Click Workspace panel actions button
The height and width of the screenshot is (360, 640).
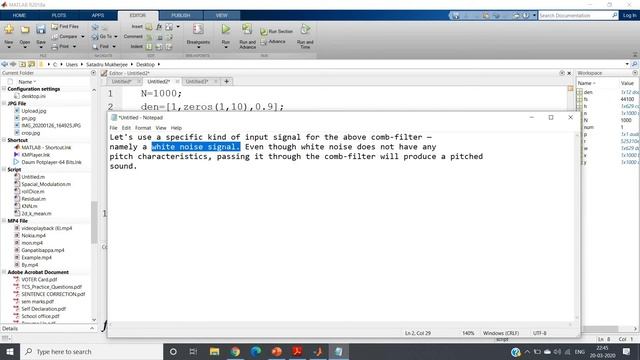coord(635,73)
